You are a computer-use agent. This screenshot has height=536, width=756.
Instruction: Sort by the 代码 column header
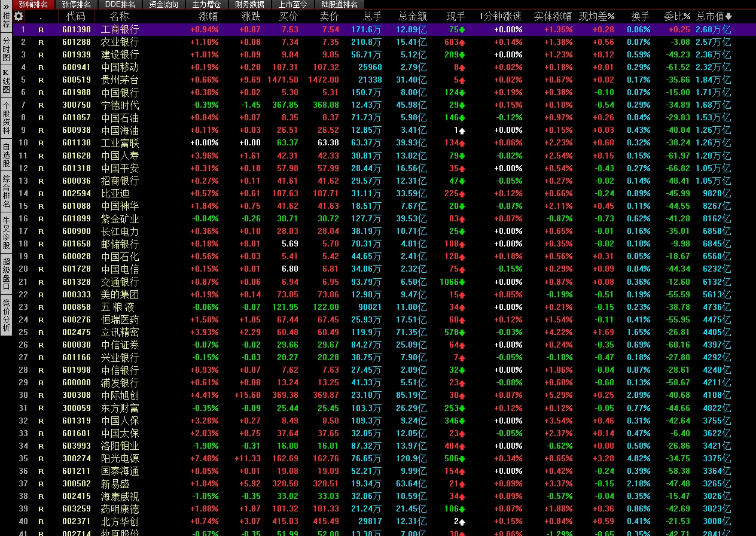click(x=76, y=16)
